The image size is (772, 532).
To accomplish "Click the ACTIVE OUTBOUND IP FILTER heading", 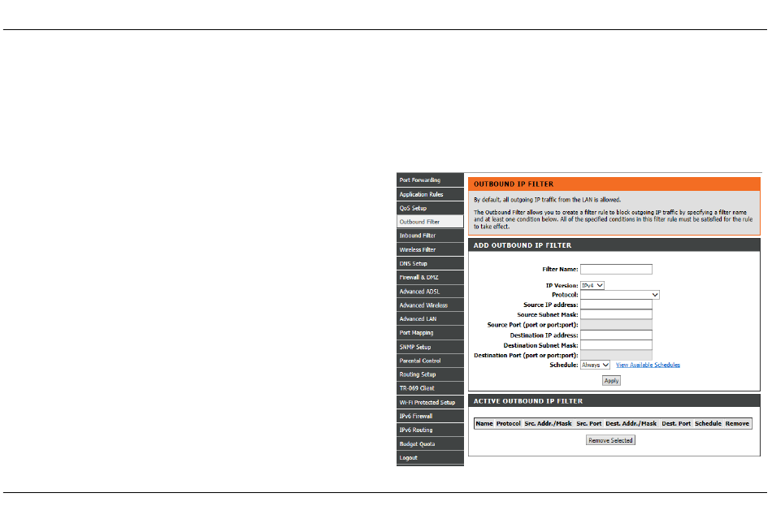I will click(x=527, y=401).
